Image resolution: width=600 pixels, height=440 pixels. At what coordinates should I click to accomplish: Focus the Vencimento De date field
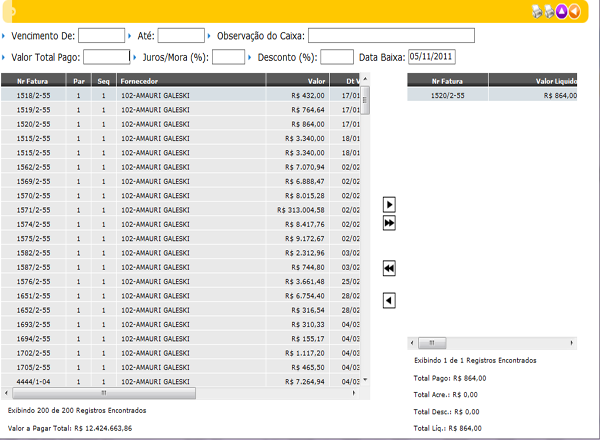pyautogui.click(x=101, y=36)
